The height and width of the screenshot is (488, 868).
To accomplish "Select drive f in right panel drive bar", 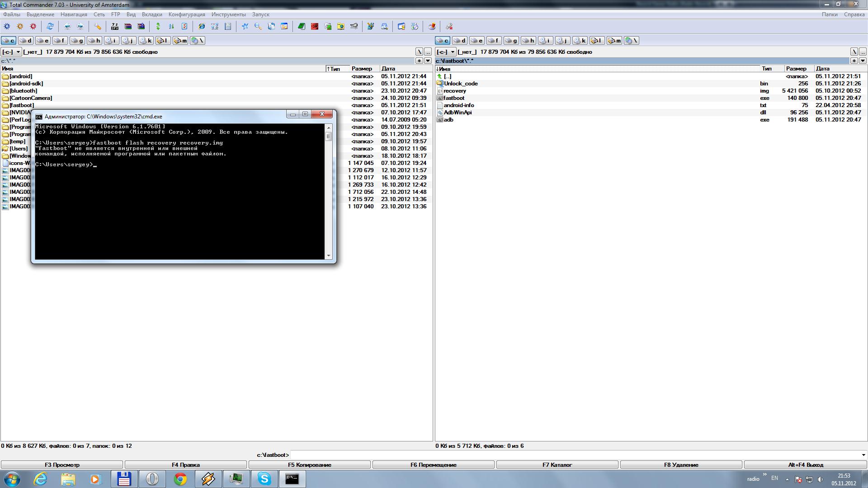I will click(494, 41).
